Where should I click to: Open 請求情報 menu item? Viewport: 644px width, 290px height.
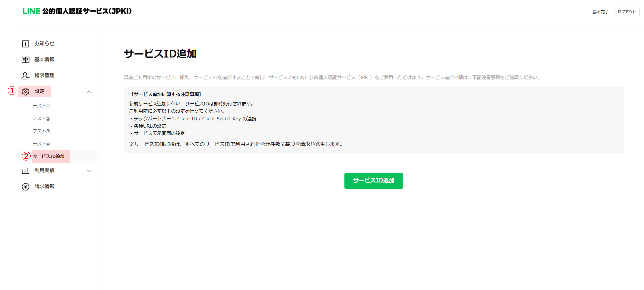(45, 186)
